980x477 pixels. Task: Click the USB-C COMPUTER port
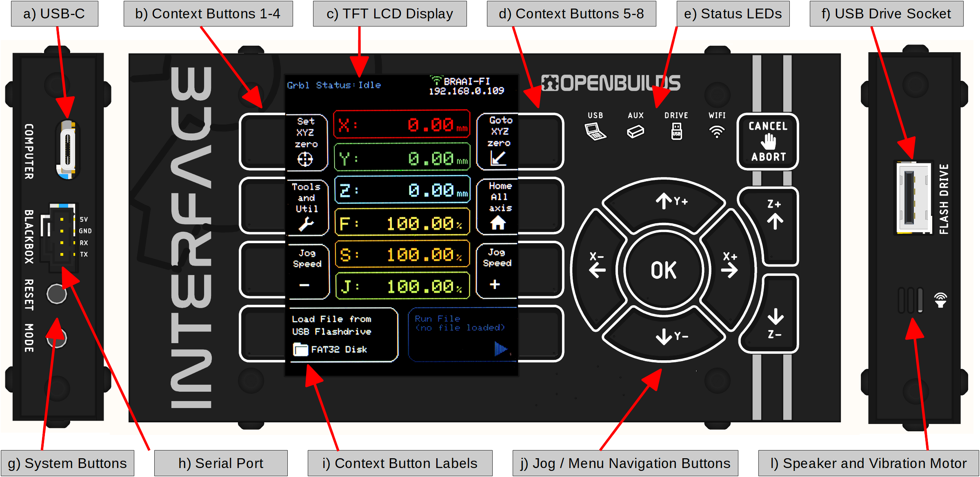pyautogui.click(x=67, y=150)
